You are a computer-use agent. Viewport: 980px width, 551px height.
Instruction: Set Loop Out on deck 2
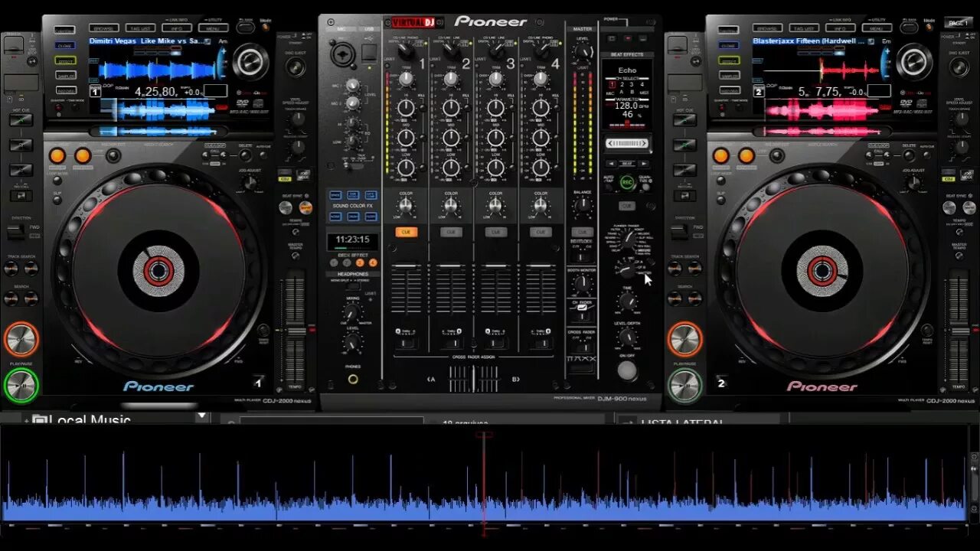coord(746,156)
